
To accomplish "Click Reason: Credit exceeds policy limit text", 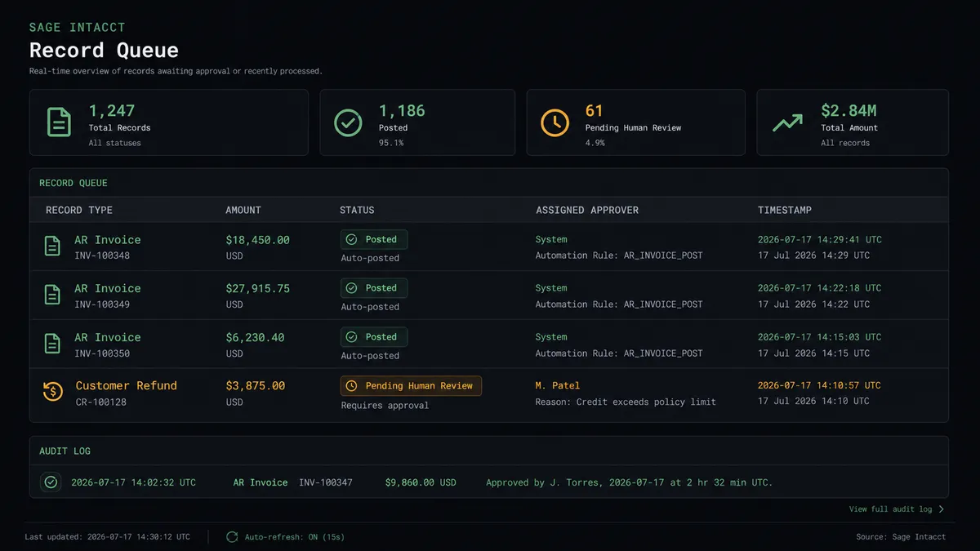I will pos(626,402).
